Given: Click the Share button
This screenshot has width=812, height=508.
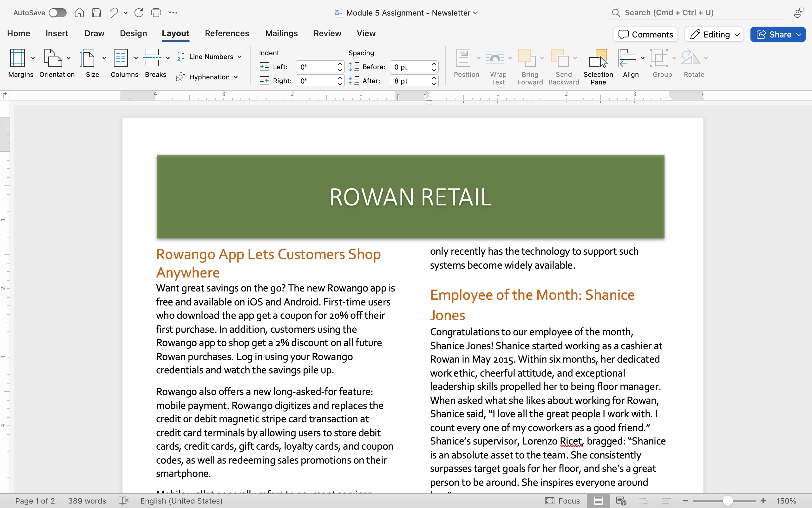Looking at the screenshot, I should point(777,34).
